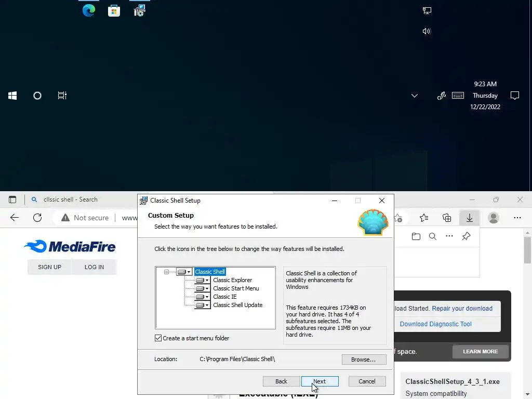Pin the Downloads panel
Screen dimensions: 532x399
click(x=466, y=236)
